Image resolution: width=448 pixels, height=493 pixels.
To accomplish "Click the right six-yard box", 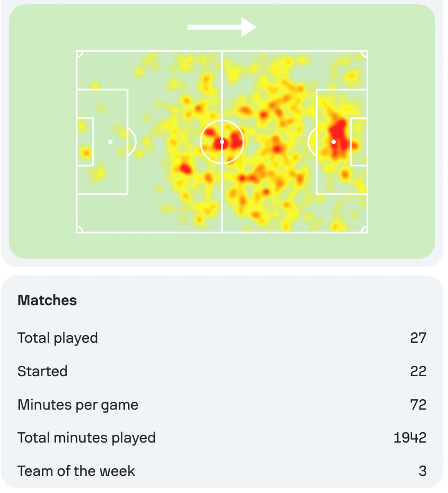I will (x=359, y=142).
